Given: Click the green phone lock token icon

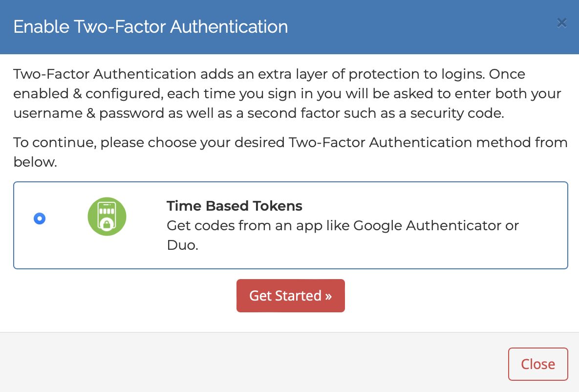Looking at the screenshot, I should (107, 217).
